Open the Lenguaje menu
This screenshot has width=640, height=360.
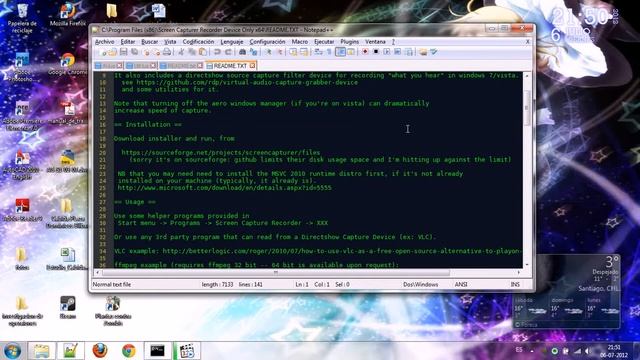[x=232, y=42]
